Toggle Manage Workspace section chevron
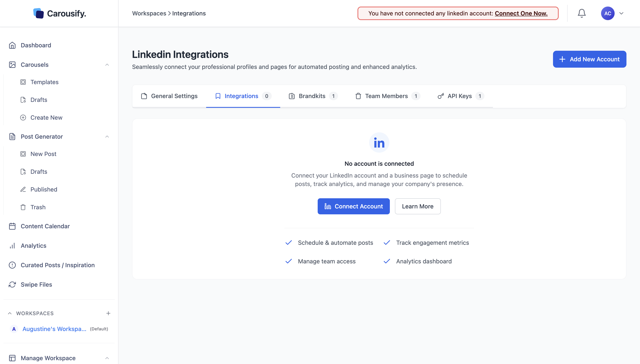 [x=107, y=358]
